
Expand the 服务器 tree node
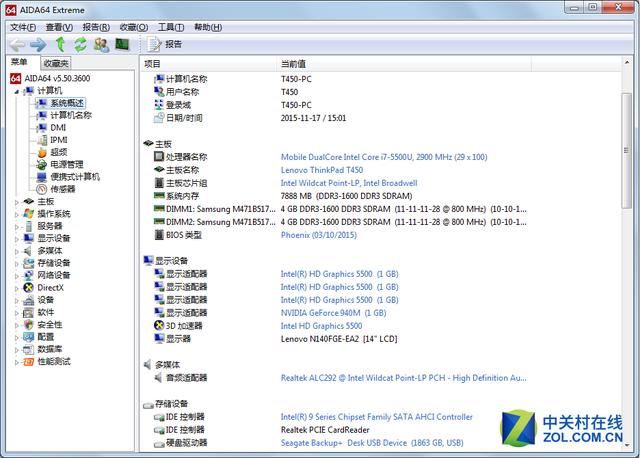pyautogui.click(x=17, y=227)
